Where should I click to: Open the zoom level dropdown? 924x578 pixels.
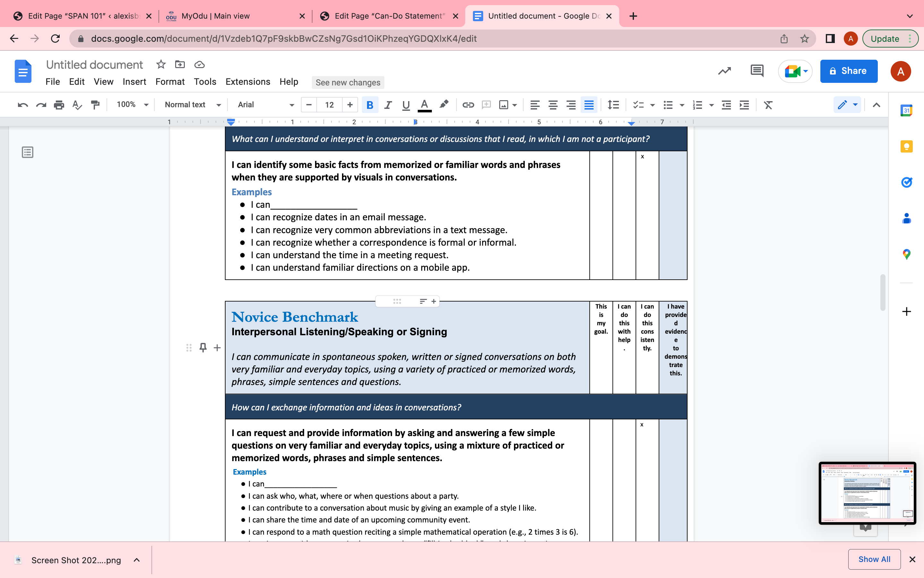coord(133,105)
